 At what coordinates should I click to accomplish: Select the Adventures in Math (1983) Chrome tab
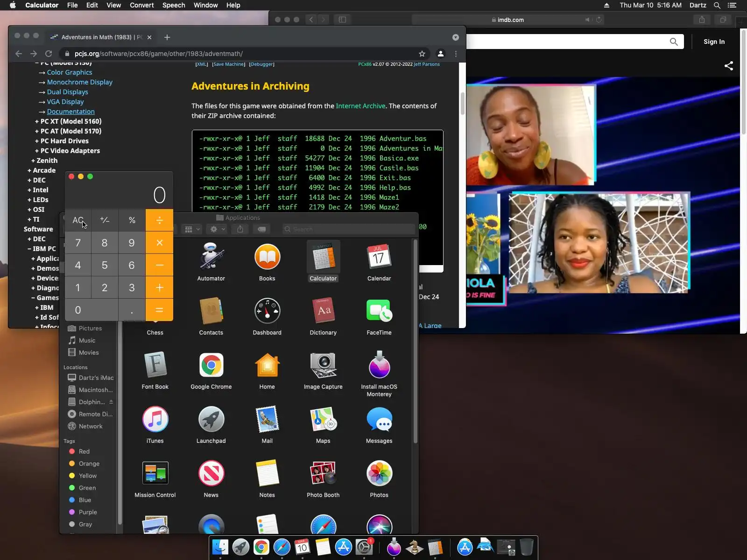coord(101,37)
